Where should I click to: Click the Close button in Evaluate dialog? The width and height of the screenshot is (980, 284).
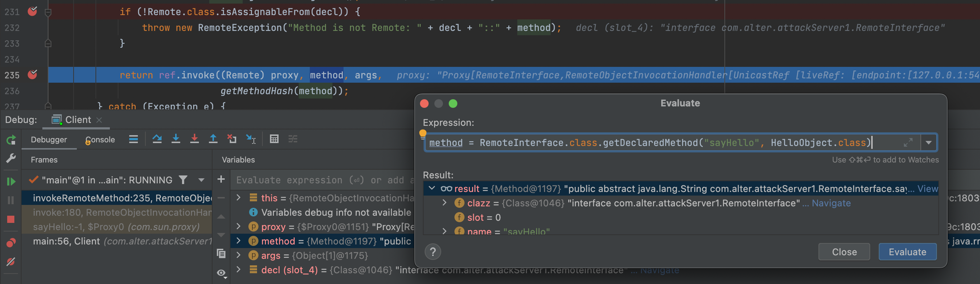point(844,252)
